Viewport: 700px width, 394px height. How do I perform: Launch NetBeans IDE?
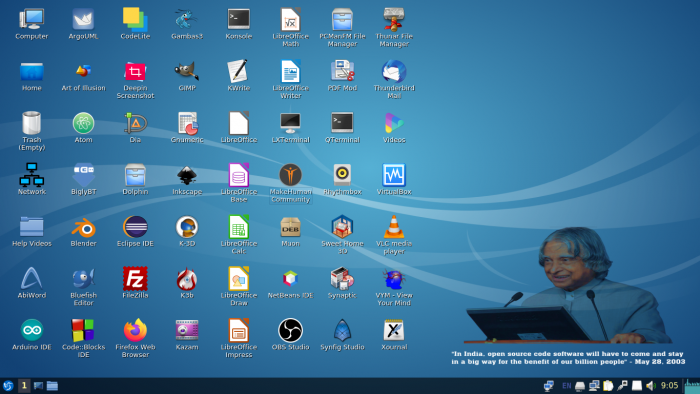(x=290, y=278)
